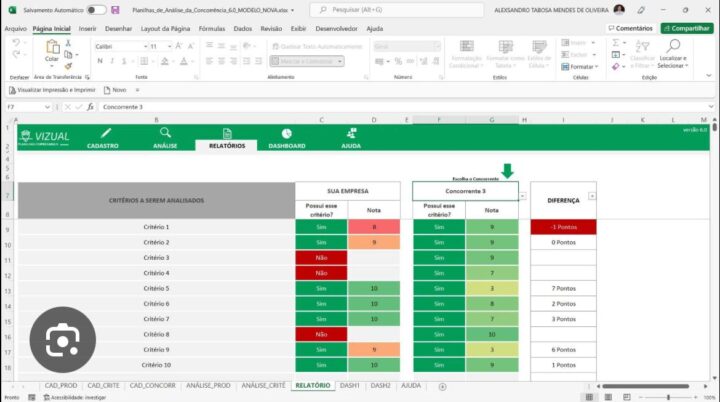720x402 pixels.
Task: Click Localizar e Selecionar icon
Action: 673,48
